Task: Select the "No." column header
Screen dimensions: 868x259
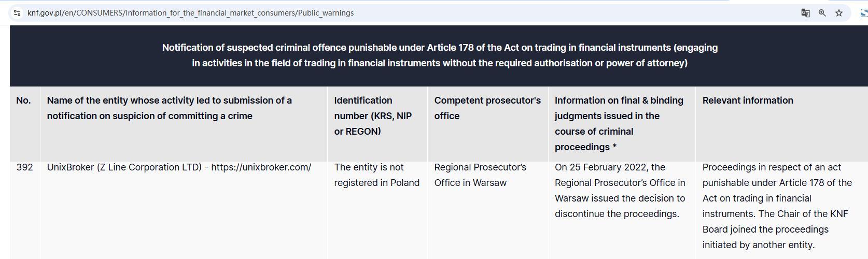Action: [23, 100]
